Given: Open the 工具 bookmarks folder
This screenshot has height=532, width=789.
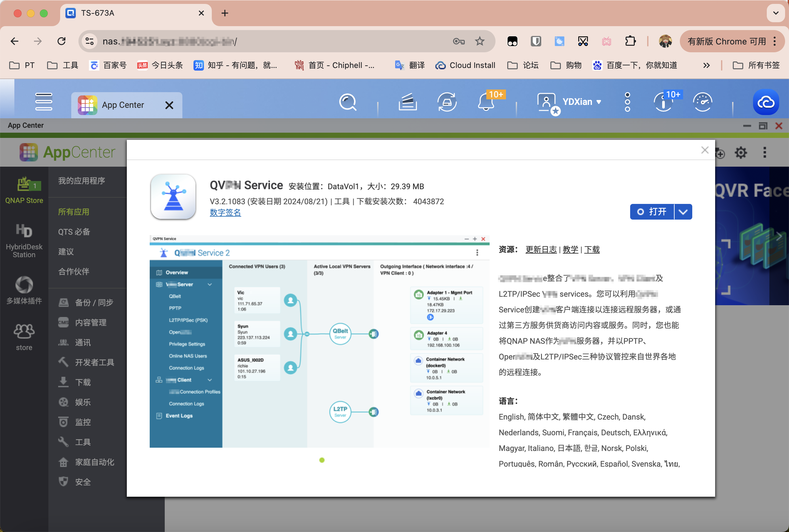Looking at the screenshot, I should point(63,65).
